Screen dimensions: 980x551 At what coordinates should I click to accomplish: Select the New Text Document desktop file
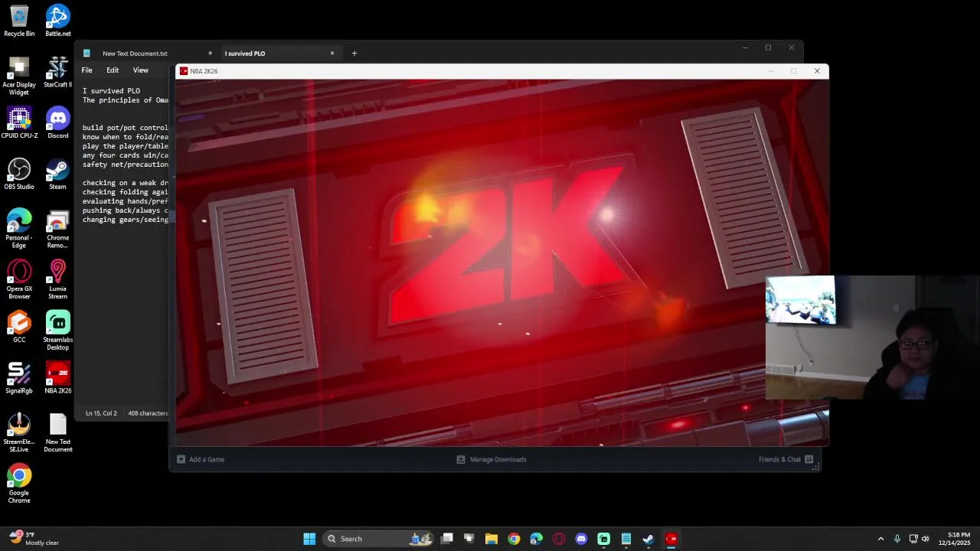57,433
